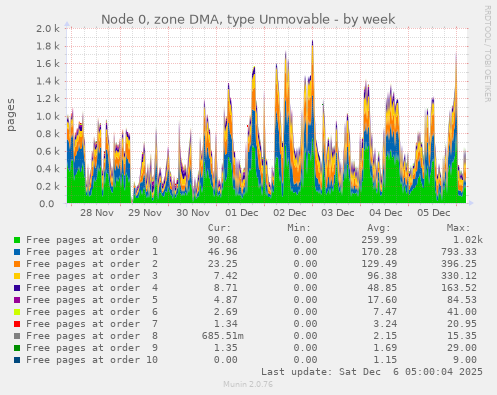Click the 'Free pages at order 3' label
This screenshot has height=395, width=497.
92,276
